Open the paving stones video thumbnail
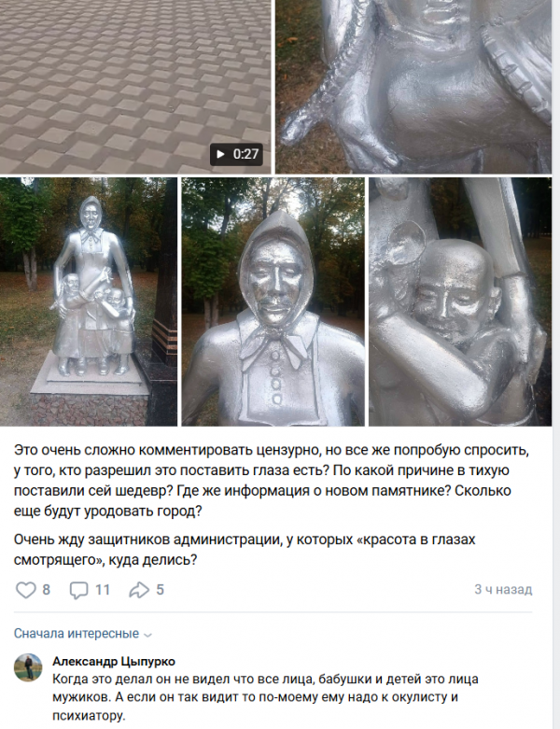This screenshot has width=560, height=729. tap(135, 87)
